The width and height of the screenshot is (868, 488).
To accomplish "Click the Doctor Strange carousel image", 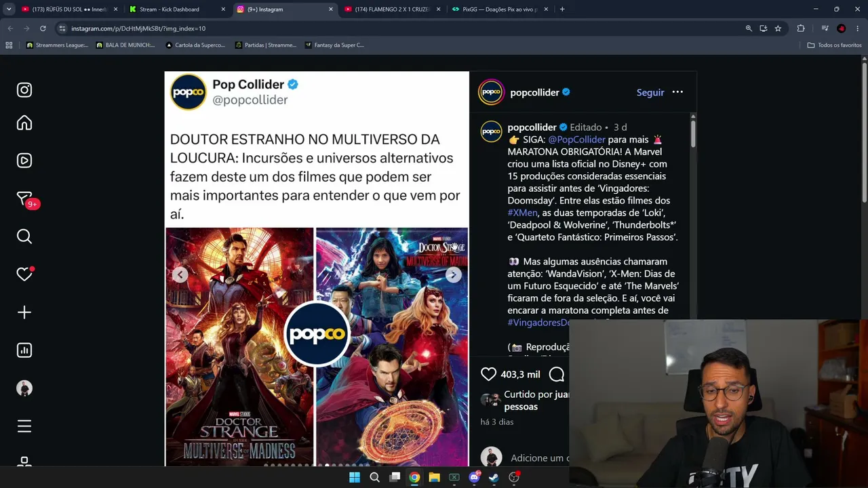I will [317, 346].
